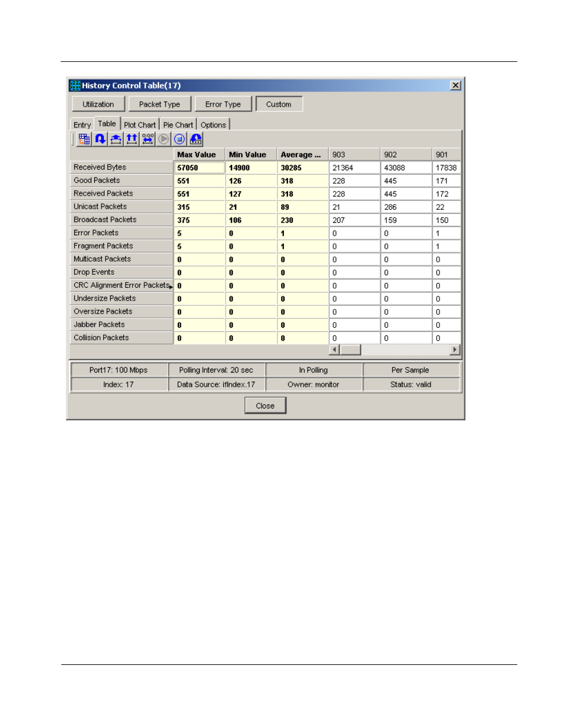Click the blue stop polling icon

point(180,139)
